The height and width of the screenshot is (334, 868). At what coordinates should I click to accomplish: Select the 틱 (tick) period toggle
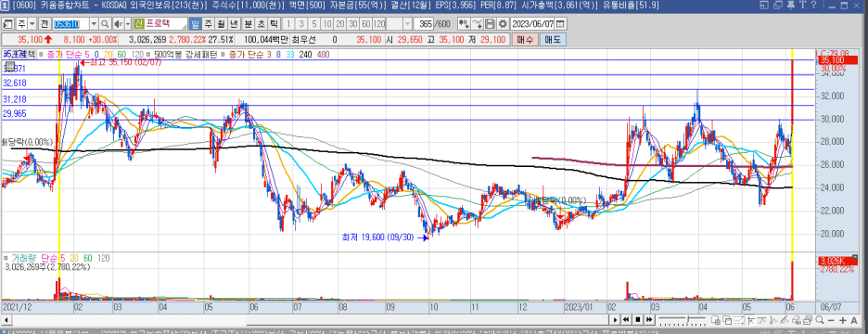click(274, 24)
